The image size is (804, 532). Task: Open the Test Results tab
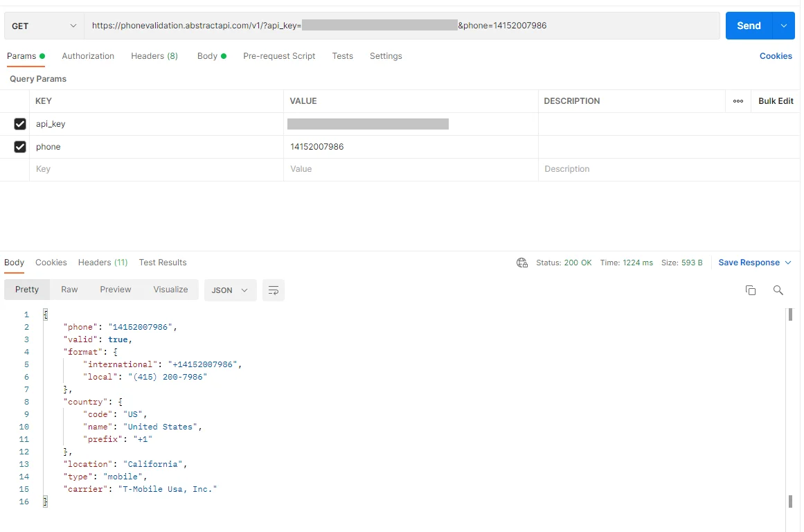(x=162, y=263)
